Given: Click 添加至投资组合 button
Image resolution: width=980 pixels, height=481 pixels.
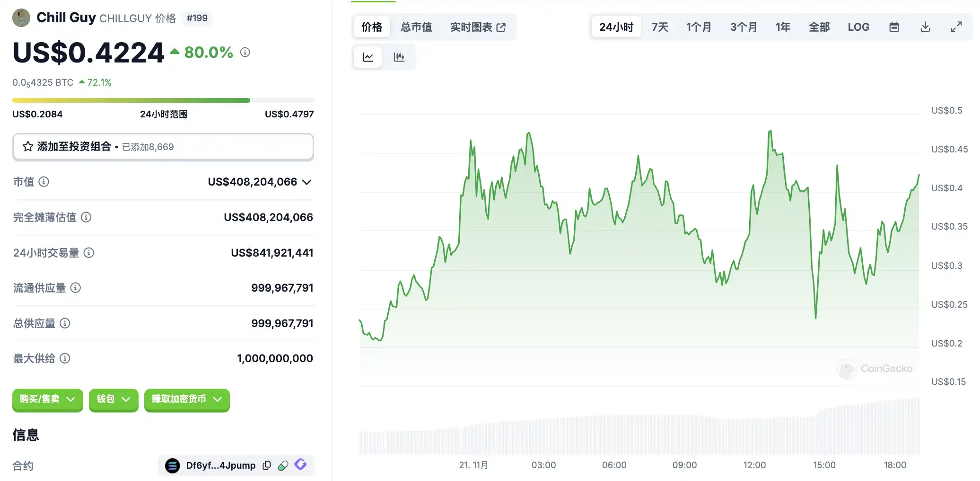Looking at the screenshot, I should click(163, 147).
